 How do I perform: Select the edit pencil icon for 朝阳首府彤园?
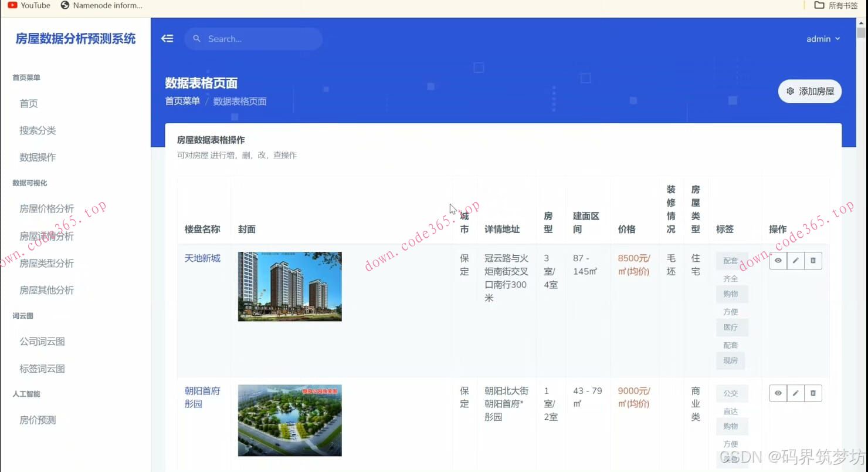(x=795, y=393)
